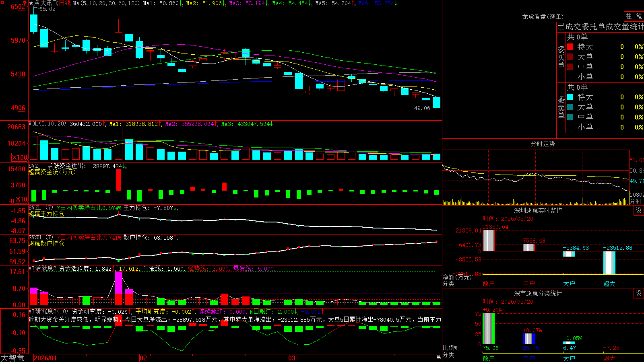The height and width of the screenshot is (362, 644).
Task: Click the 超大 label under 实时监控 chart
Action: coord(609,284)
